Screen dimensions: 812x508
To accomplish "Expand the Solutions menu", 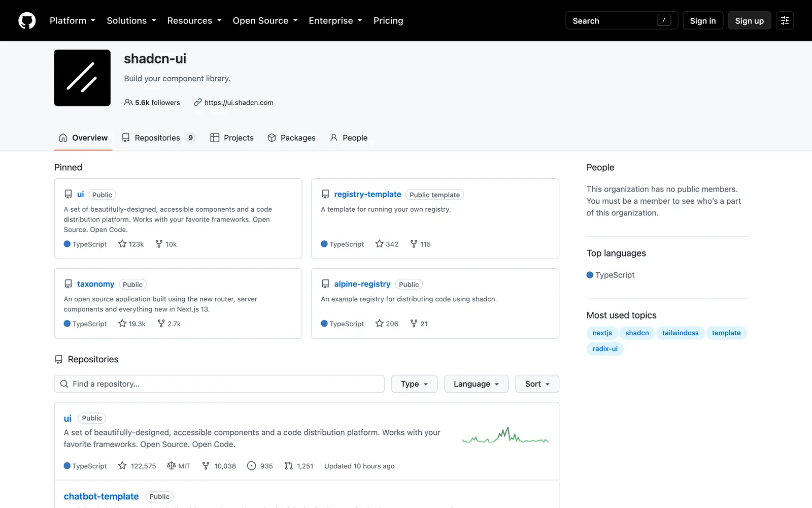I will [131, 21].
